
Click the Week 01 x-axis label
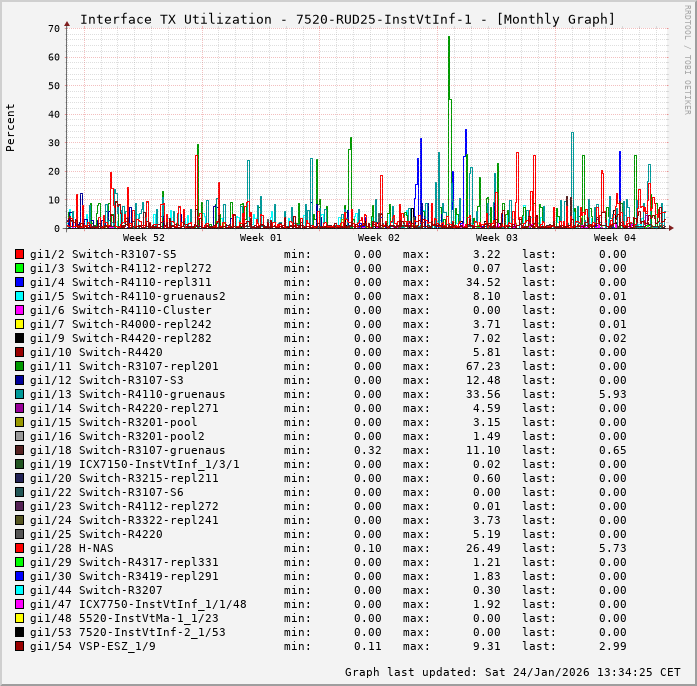point(261,237)
